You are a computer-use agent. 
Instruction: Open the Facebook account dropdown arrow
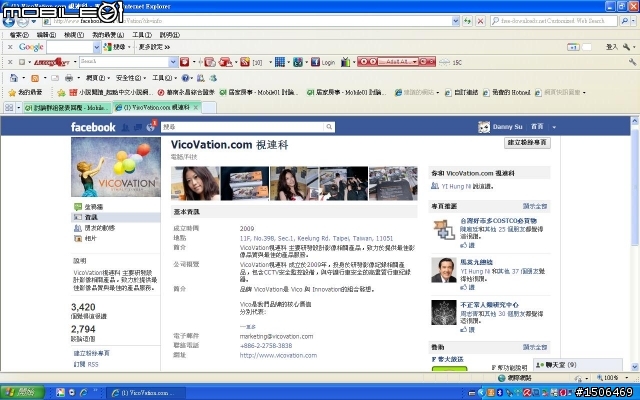[554, 127]
